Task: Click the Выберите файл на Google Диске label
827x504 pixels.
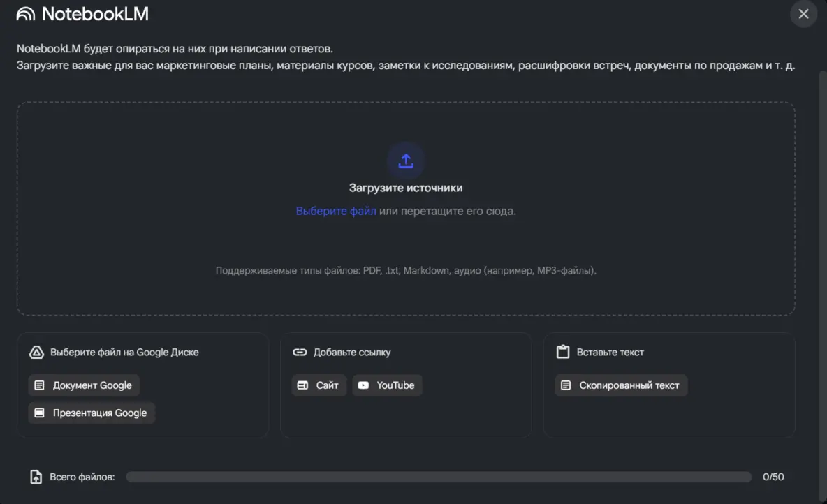Action: [124, 352]
